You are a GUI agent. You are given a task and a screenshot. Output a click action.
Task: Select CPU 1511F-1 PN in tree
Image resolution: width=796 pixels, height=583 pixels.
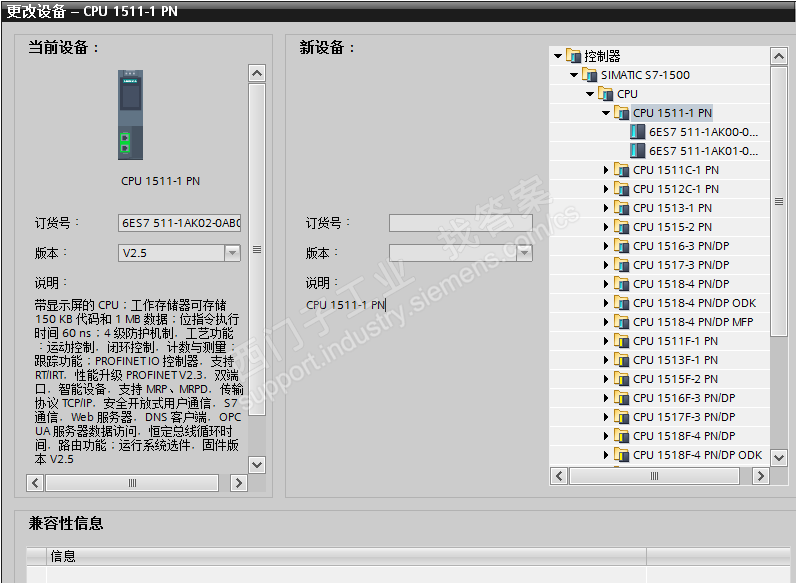point(675,341)
